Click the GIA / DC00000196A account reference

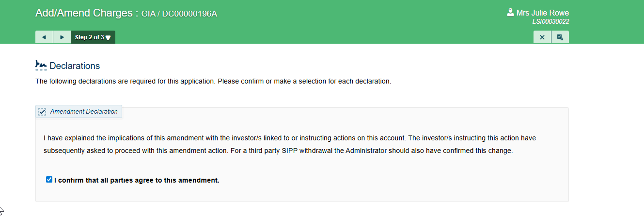point(179,14)
